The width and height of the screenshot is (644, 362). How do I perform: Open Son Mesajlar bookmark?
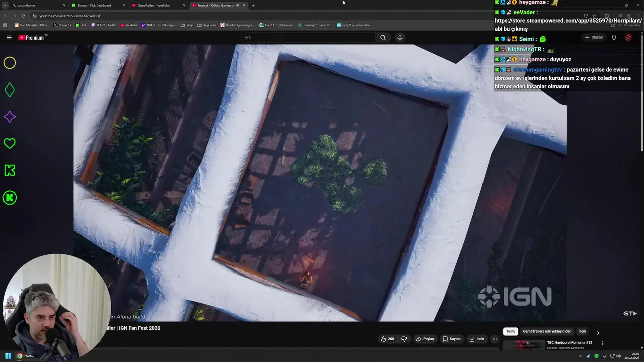32,25
